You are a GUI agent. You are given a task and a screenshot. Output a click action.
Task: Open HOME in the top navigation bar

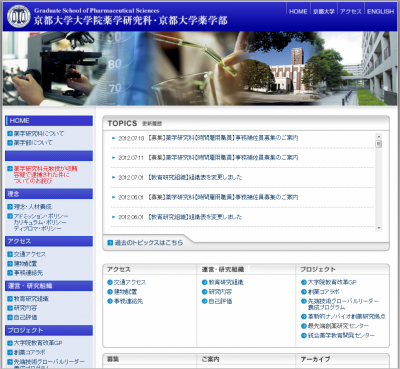pos(298,11)
